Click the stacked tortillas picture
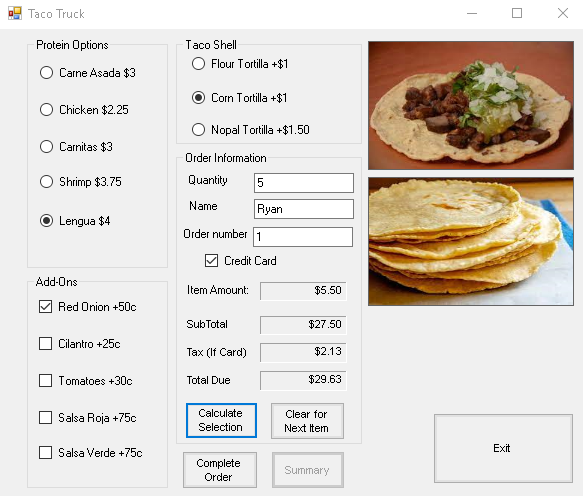The height and width of the screenshot is (496, 583). click(x=471, y=242)
